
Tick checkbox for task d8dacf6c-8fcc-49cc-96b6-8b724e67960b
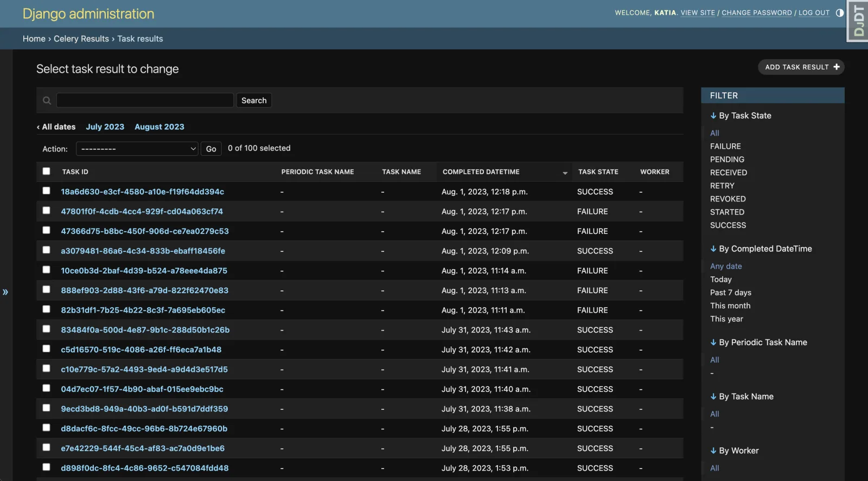click(x=46, y=428)
